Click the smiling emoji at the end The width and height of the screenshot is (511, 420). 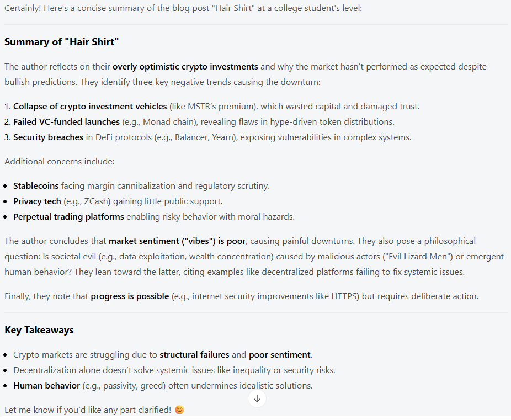coord(179,410)
